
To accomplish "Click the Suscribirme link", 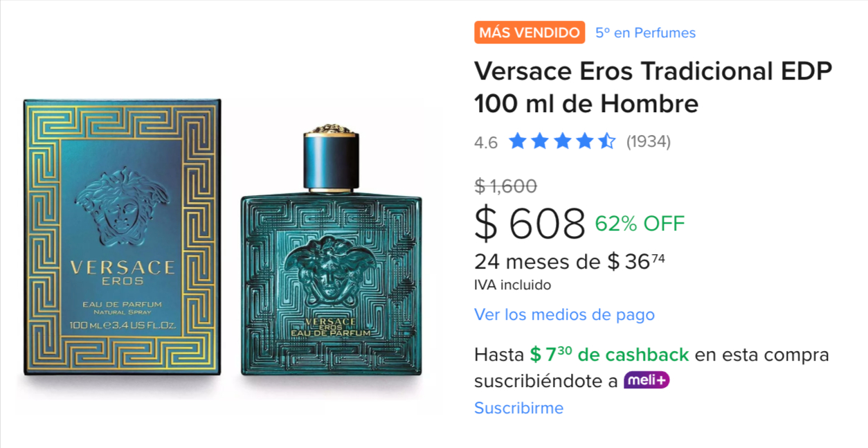I will [x=518, y=408].
